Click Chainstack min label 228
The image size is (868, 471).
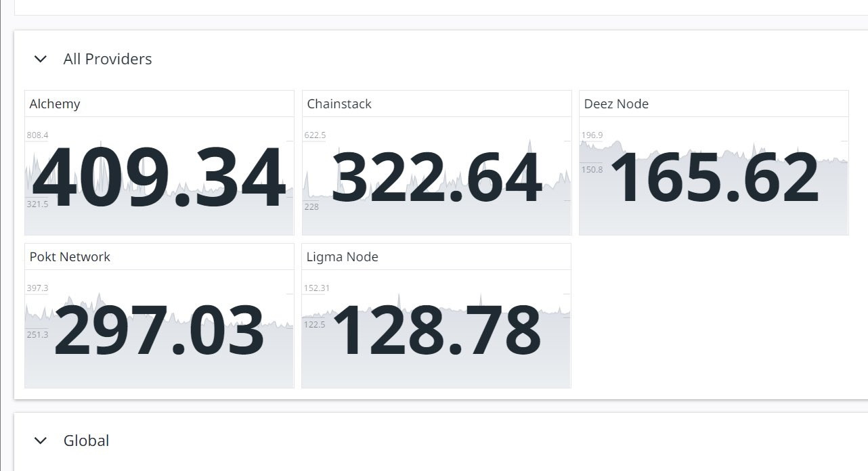tap(311, 207)
